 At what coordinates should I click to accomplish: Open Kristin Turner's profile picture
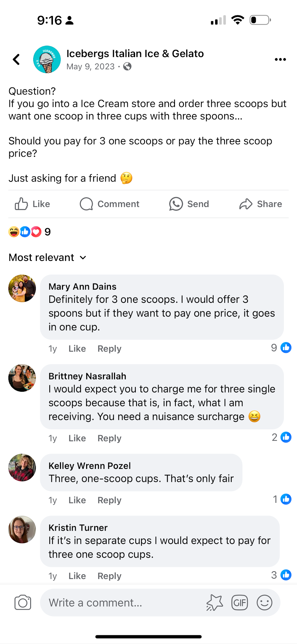pos(22,529)
